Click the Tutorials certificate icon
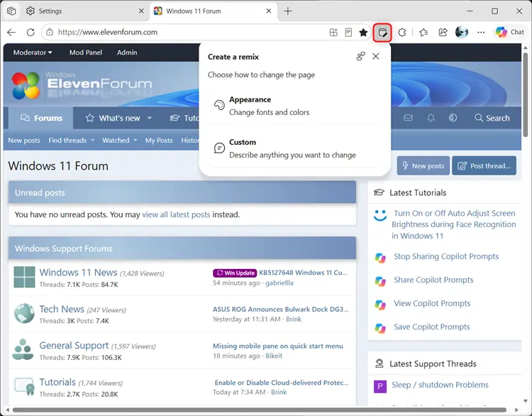The image size is (532, 416). (24, 387)
